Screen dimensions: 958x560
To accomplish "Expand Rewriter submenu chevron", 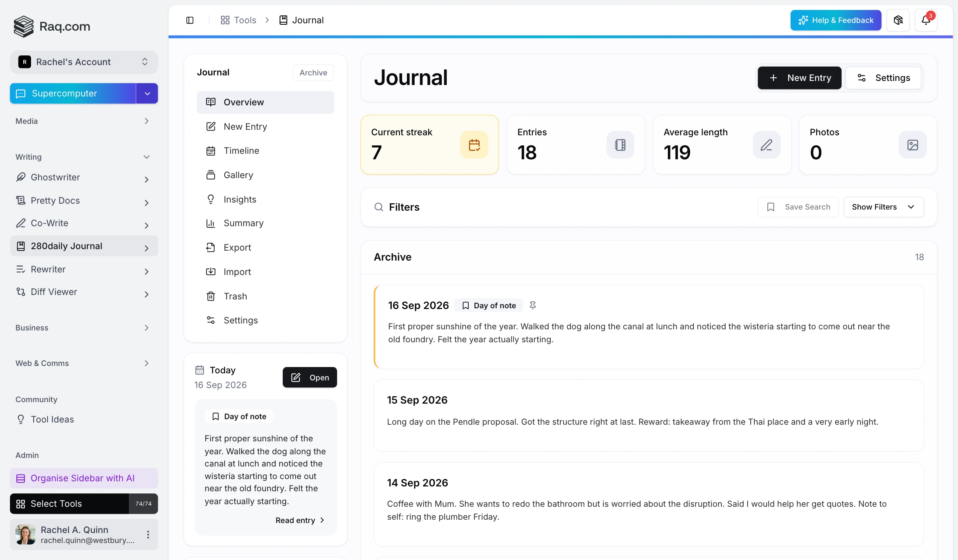I will coord(146,271).
